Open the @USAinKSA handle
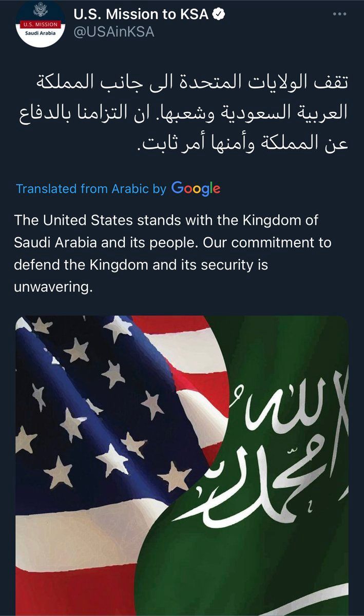364x616 pixels. (114, 32)
